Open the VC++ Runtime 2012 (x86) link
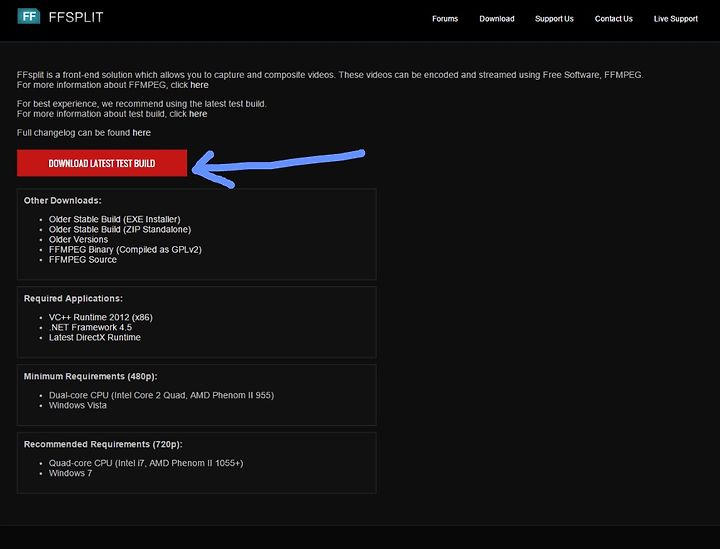Image resolution: width=720 pixels, height=549 pixels. (x=101, y=317)
